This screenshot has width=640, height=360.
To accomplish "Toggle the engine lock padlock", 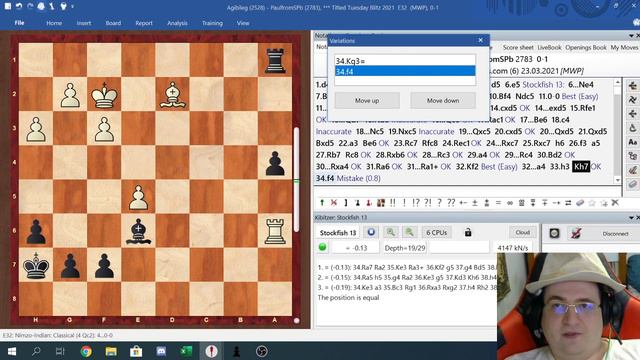I will point(468,232).
